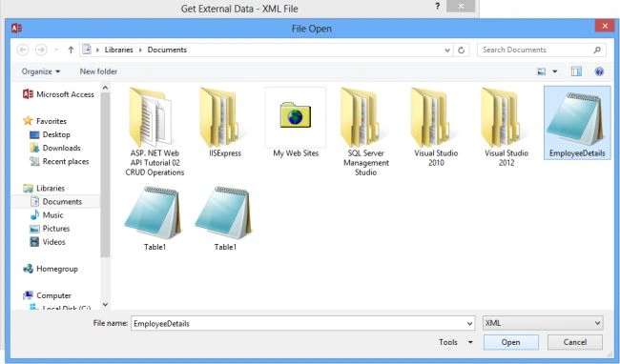620x364 pixels.
Task: Click the Back navigation arrow
Action: coord(23,50)
